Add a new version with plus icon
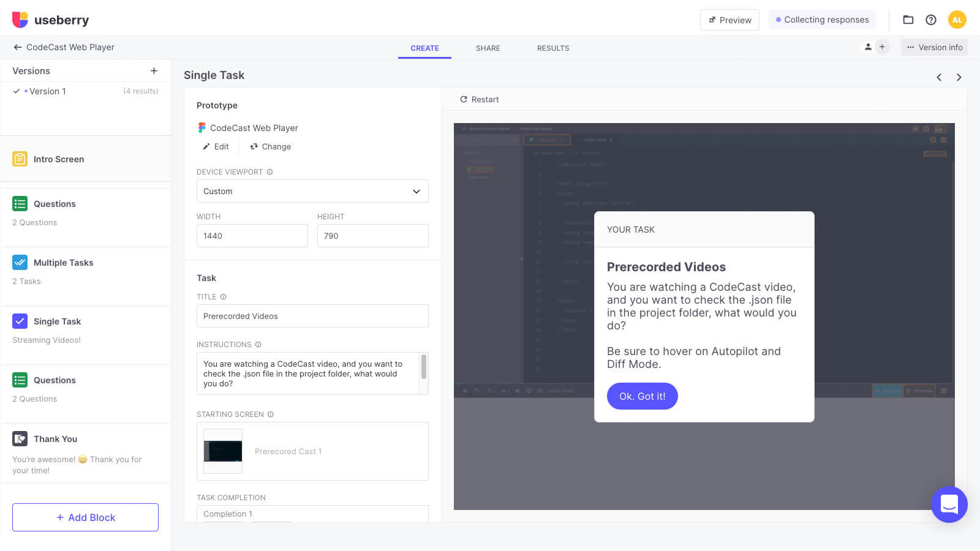 click(154, 71)
